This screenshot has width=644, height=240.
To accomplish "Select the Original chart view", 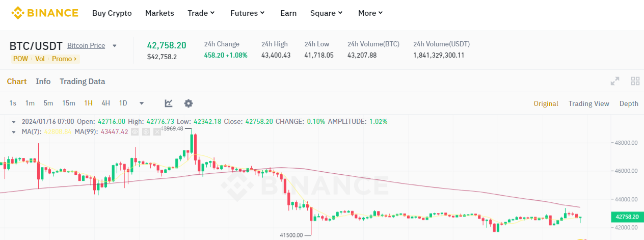I will coord(546,103).
